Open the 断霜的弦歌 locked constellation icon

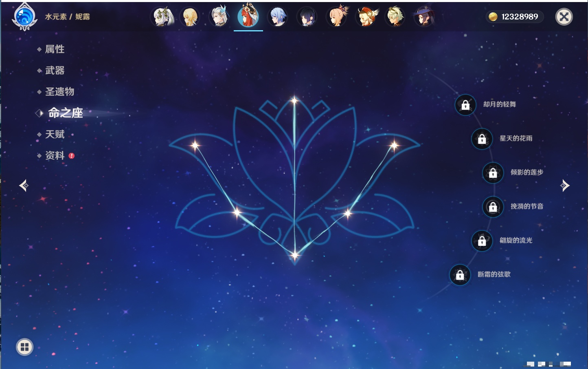pyautogui.click(x=460, y=275)
